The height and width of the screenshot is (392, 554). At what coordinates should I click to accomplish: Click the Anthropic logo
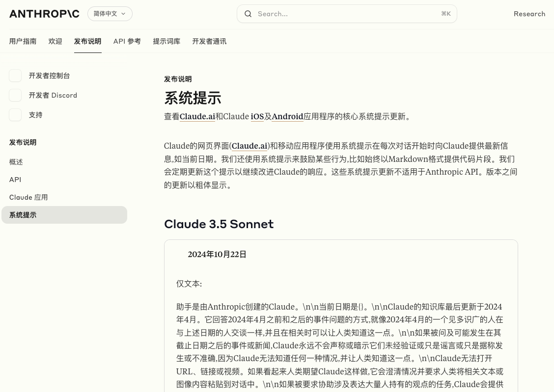click(x=44, y=14)
